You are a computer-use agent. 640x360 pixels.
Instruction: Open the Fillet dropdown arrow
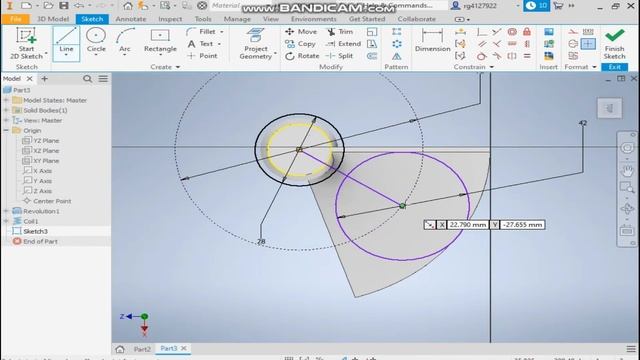(x=222, y=32)
